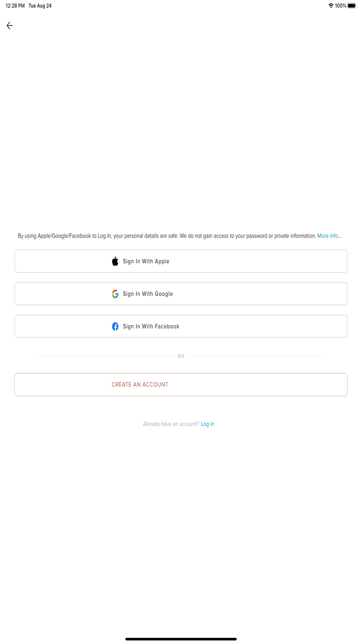Tap the privacy notice paragraph text
The width and height of the screenshot is (362, 644).
pos(167,236)
